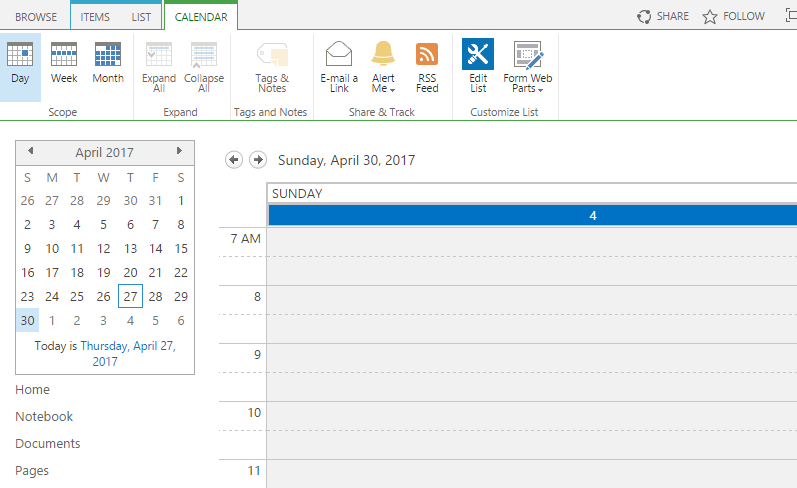The width and height of the screenshot is (797, 488).
Task: Switch to Month scope view
Action: pyautogui.click(x=108, y=64)
